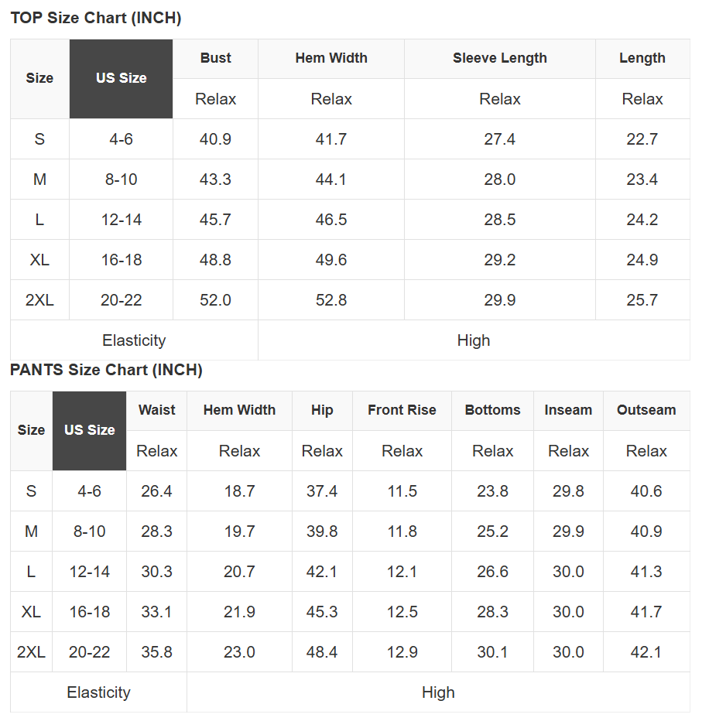
Task: Select the 45.3 hip measurement cell
Action: tap(322, 612)
